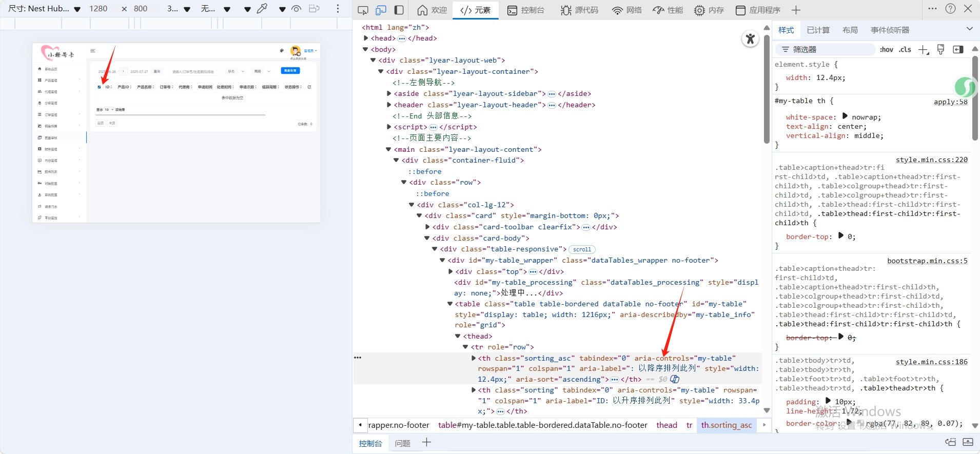The height and width of the screenshot is (454, 980).
Task: Toggle device emulation toolbar icon
Action: click(x=381, y=10)
